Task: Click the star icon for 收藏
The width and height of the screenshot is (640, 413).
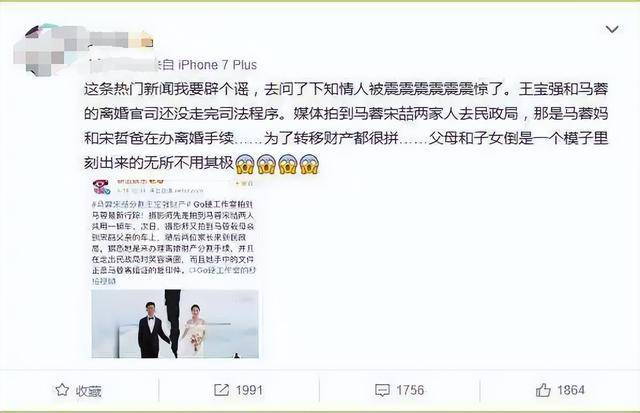Action: 62,390
